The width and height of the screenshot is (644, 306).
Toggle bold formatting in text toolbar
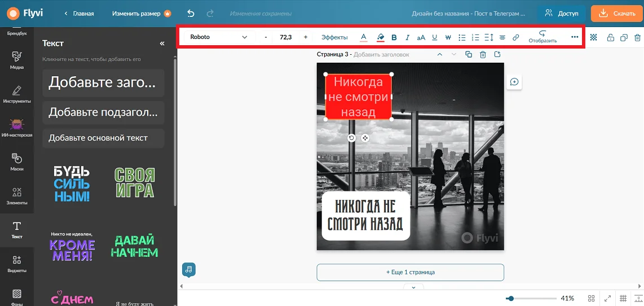(394, 37)
